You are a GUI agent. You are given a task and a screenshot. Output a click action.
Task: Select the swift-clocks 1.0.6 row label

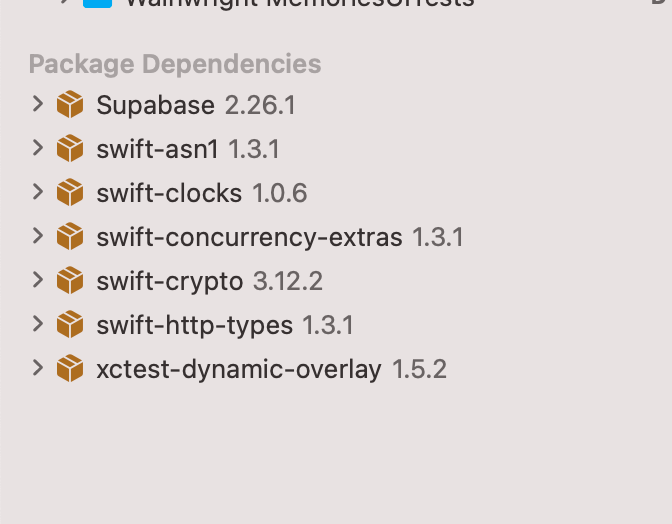point(201,193)
